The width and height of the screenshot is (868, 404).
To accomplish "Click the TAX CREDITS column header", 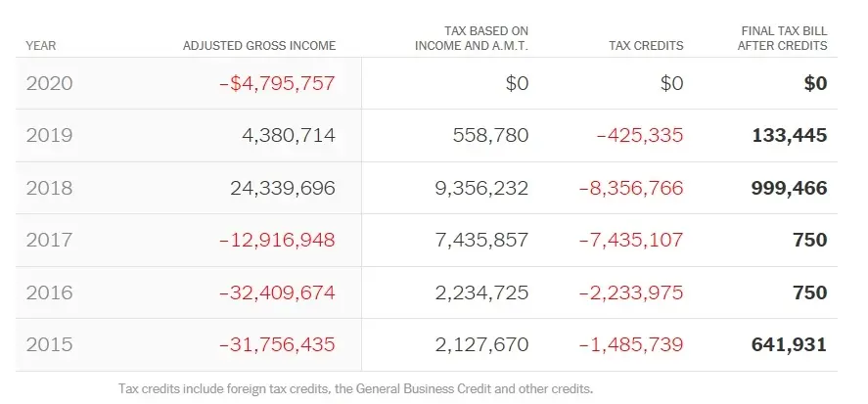I will point(646,45).
